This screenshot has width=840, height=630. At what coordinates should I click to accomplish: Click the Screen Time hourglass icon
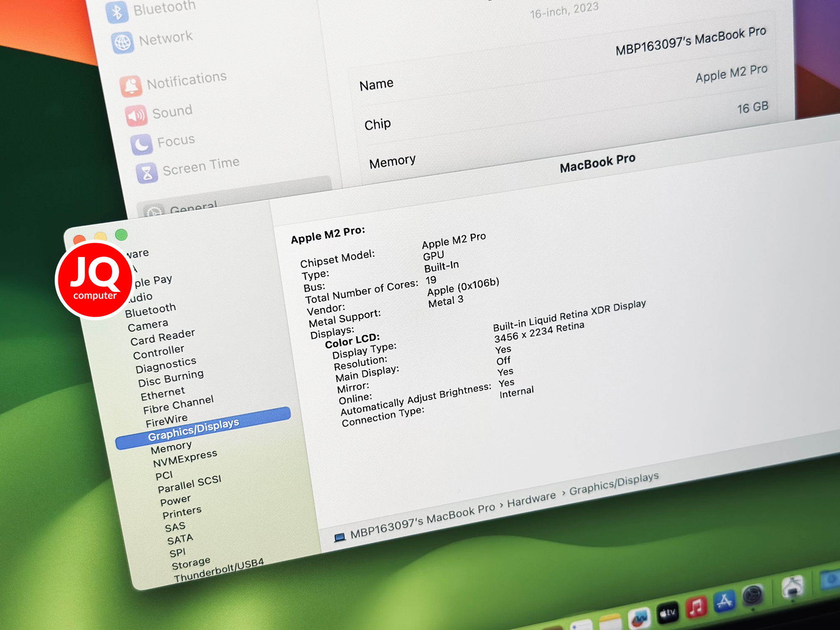[147, 173]
